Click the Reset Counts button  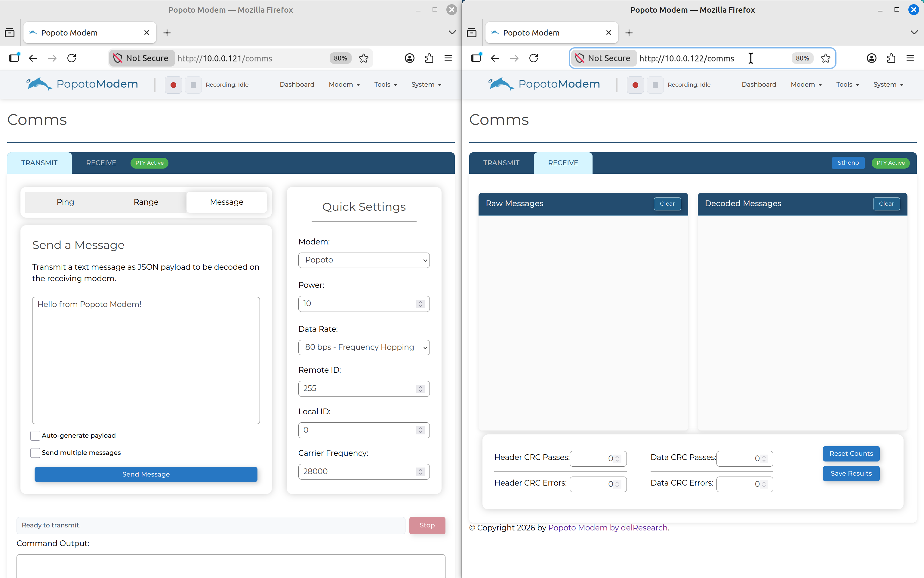point(851,454)
